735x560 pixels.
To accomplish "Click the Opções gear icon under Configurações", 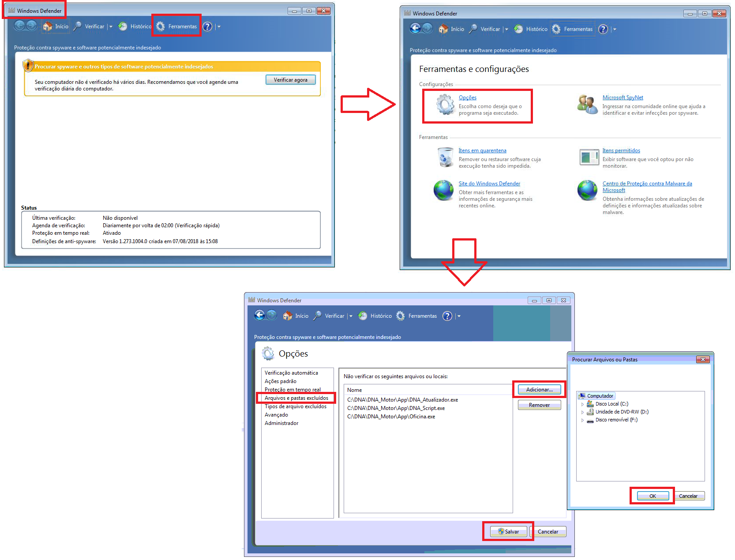I will (x=445, y=105).
